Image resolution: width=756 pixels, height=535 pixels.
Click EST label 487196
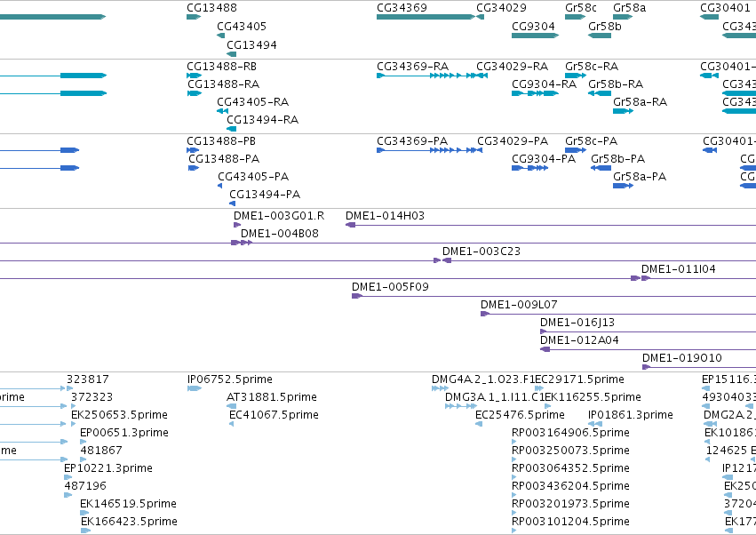coord(85,486)
